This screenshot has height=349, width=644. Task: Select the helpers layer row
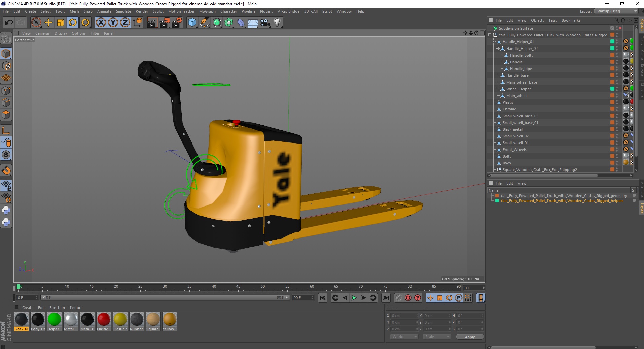(562, 201)
